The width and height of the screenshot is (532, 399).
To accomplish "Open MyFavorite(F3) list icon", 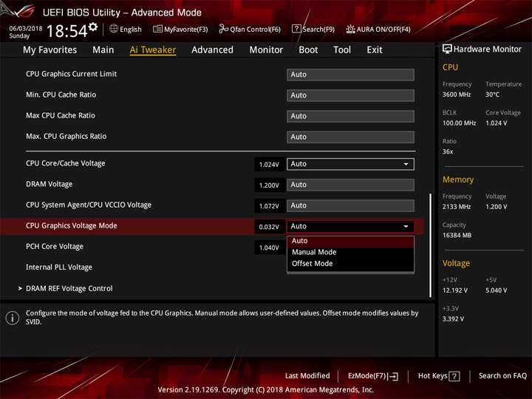I will (157, 29).
